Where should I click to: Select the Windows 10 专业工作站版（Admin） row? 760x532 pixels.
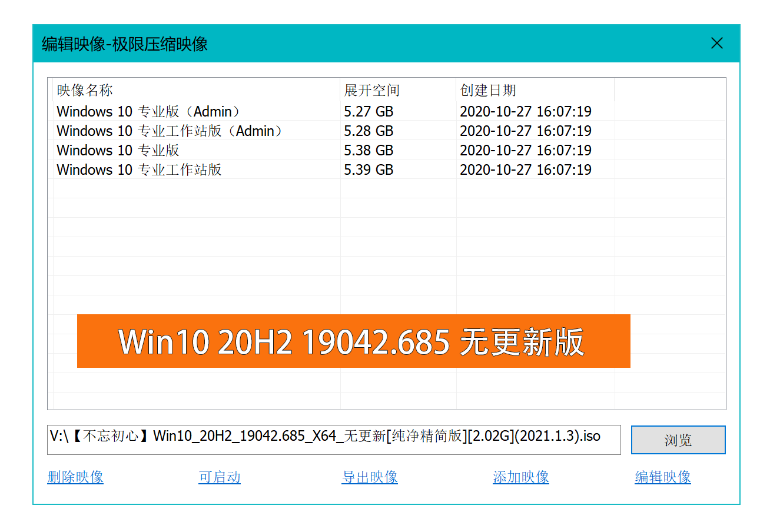(x=170, y=131)
